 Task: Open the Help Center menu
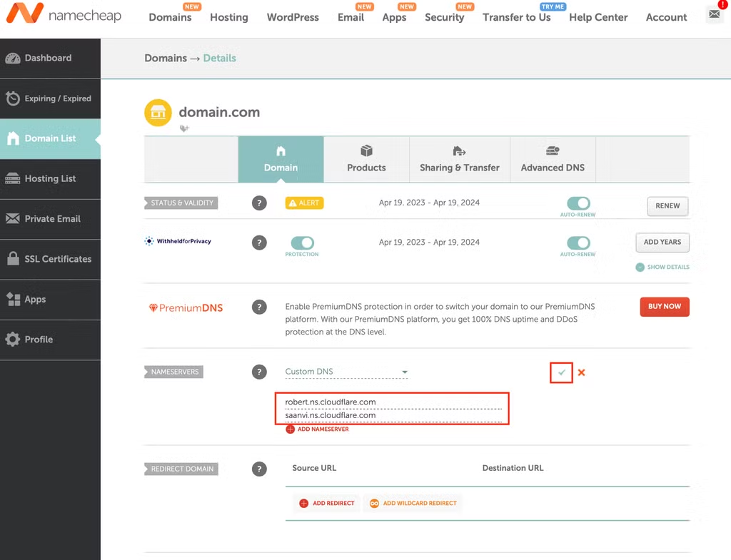pyautogui.click(x=598, y=17)
